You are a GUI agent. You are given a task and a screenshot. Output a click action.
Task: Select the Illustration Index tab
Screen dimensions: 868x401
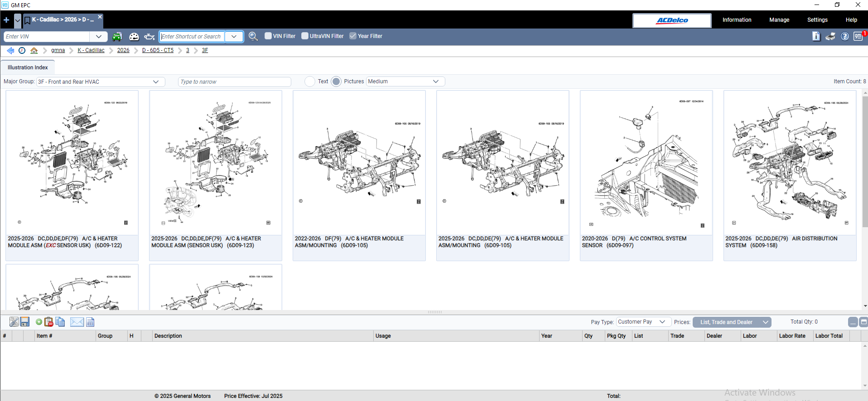coord(28,67)
